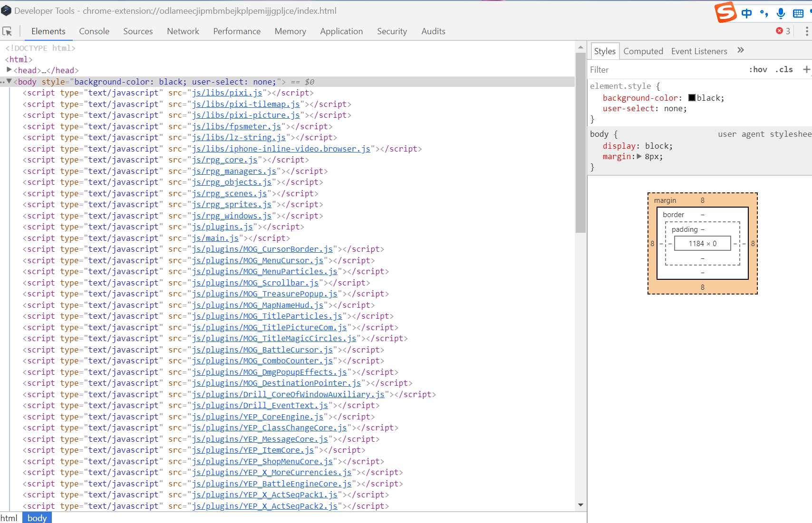Image resolution: width=812 pixels, height=523 pixels.
Task: Click the display: block property value
Action: 657,146
